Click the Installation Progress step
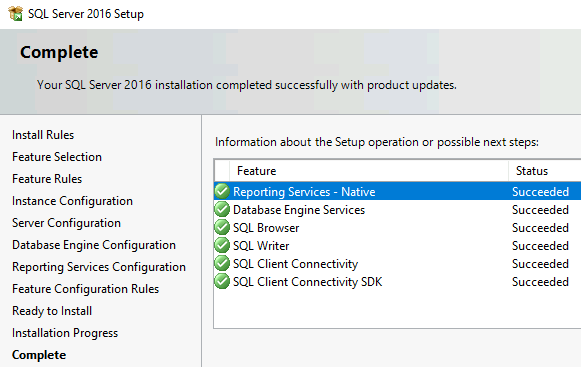 click(65, 333)
